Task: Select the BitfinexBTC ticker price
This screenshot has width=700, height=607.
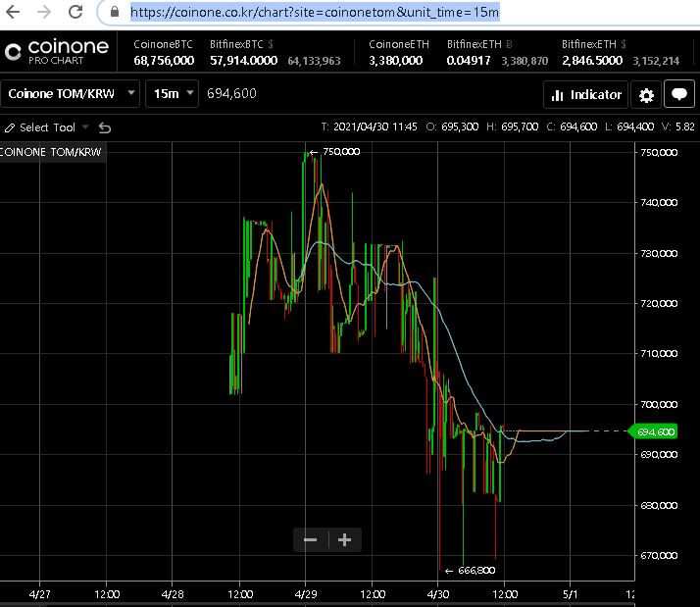Action: [x=275, y=52]
